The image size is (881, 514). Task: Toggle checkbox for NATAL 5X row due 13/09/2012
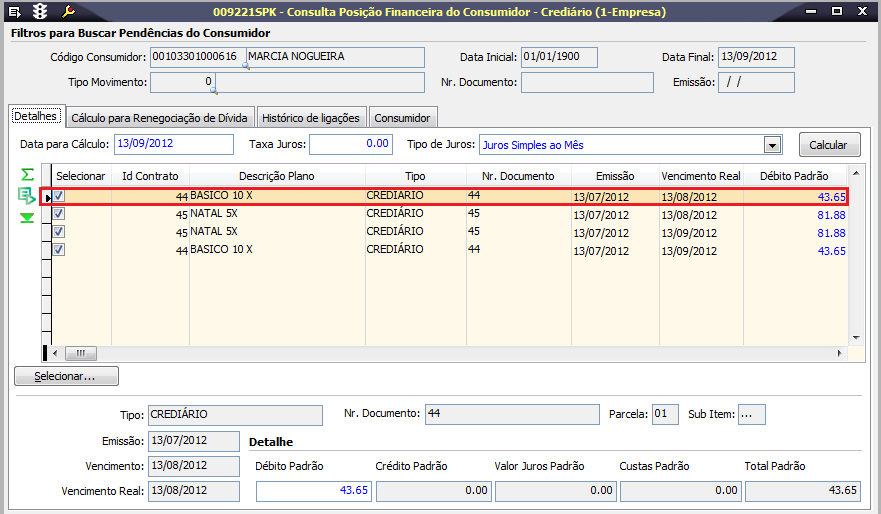click(59, 232)
